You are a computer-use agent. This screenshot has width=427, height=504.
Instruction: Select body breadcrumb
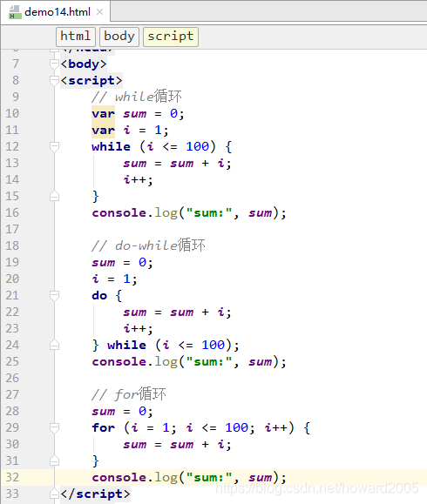(x=119, y=37)
